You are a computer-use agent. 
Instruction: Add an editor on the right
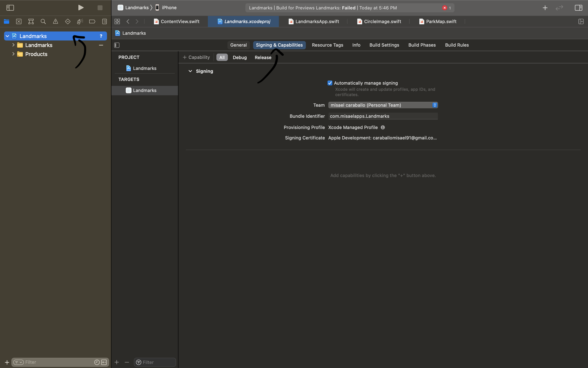pos(581,21)
